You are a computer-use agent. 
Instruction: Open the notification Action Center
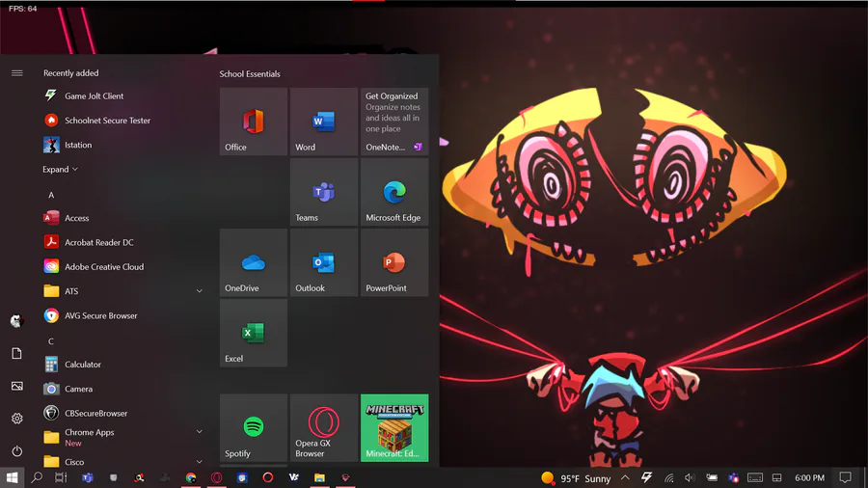point(845,477)
